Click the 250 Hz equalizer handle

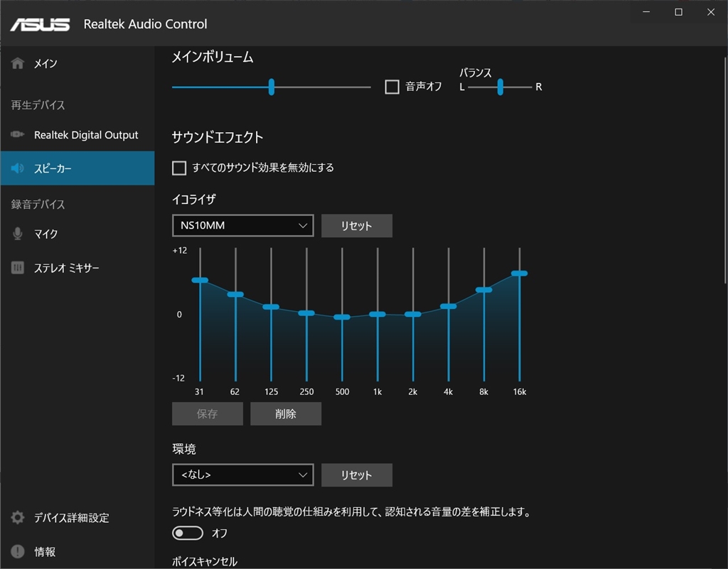(306, 313)
